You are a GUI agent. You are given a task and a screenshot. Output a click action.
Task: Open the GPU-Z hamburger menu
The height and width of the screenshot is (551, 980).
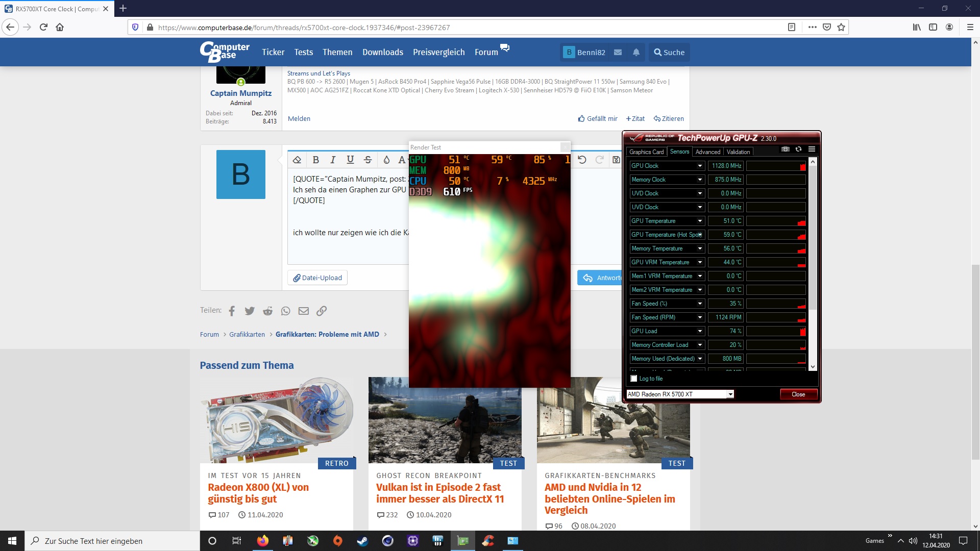(x=812, y=149)
